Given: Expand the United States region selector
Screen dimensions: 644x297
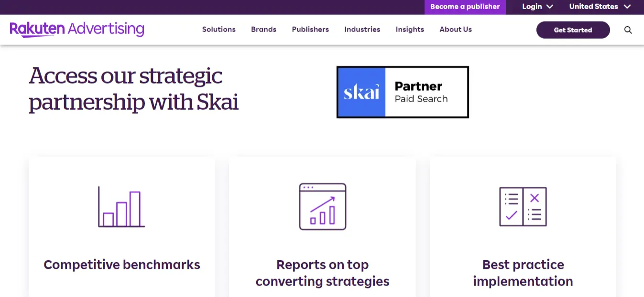Looking at the screenshot, I should click(600, 7).
